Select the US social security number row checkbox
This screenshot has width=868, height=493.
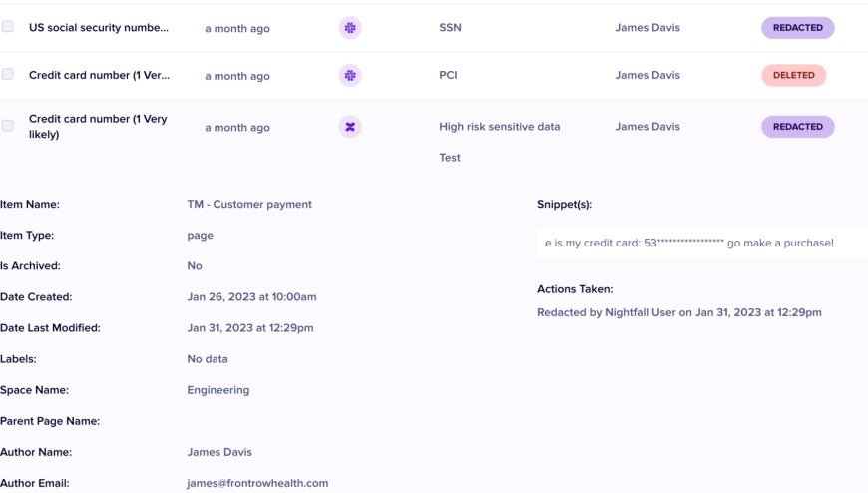[x=8, y=27]
